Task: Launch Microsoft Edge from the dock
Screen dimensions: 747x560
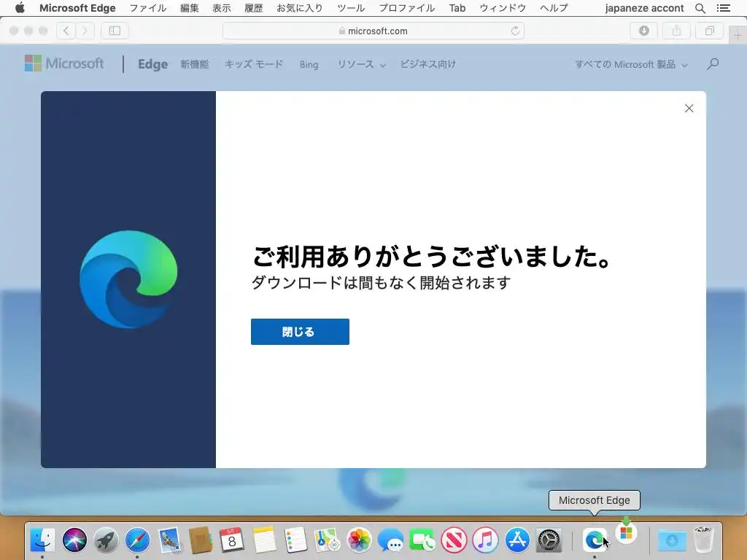Action: (x=595, y=540)
